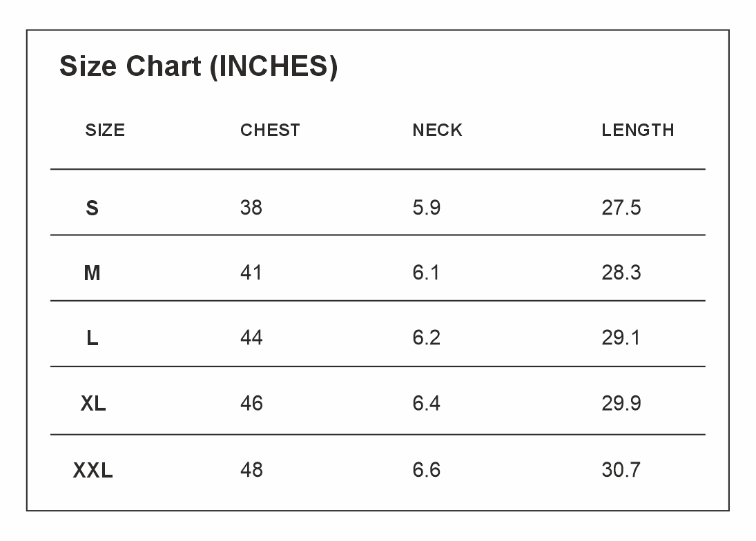The image size is (756, 541).
Task: Click neck value 5.9
Action: click(426, 208)
